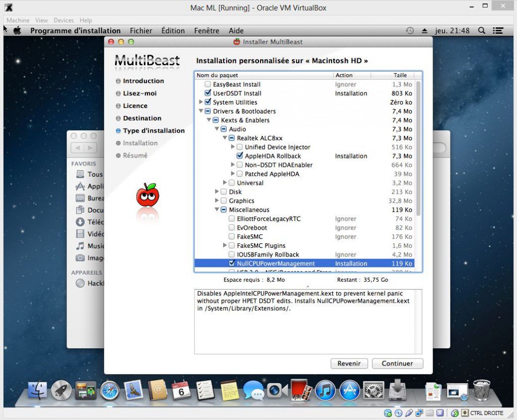517x420 pixels.
Task: Collapse the Realtek ALC8xx group
Action: (x=225, y=138)
